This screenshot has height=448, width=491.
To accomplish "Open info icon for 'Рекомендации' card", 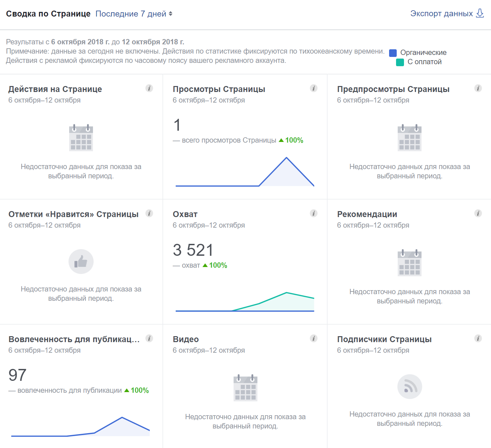I will (478, 213).
